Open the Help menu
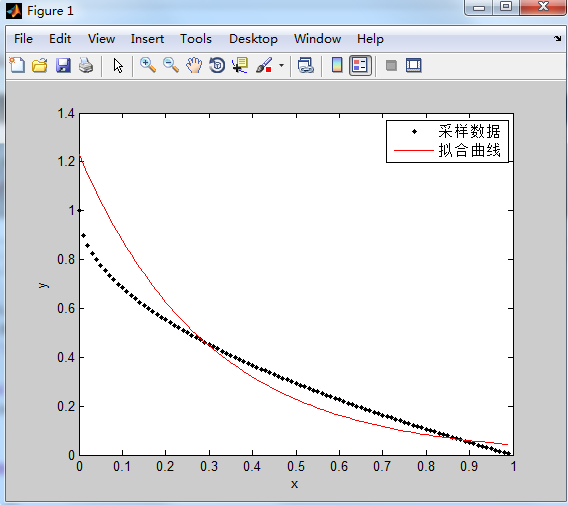 (370, 39)
